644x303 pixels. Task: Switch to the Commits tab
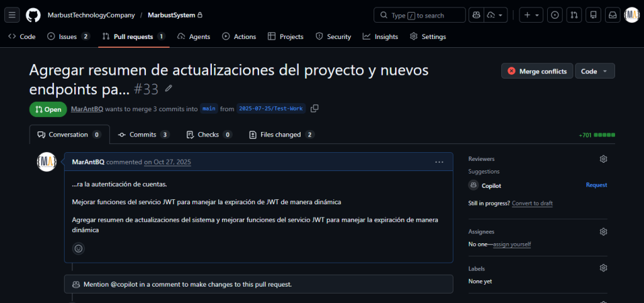[144, 135]
